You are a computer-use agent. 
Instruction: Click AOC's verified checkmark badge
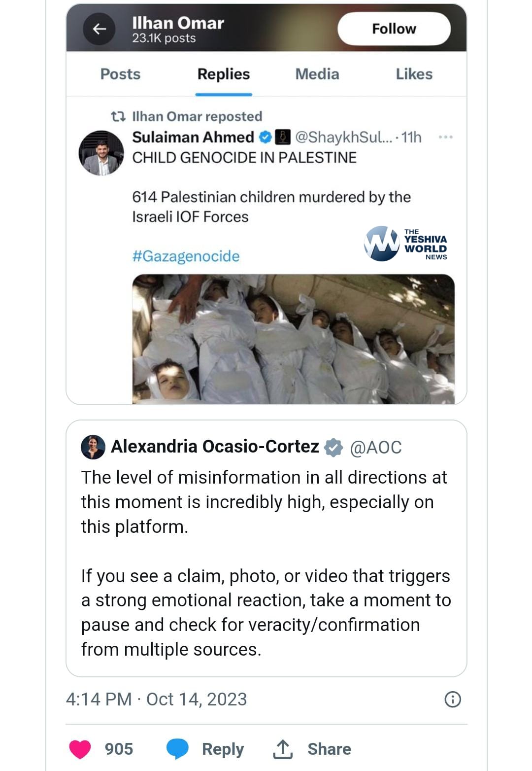point(334,447)
